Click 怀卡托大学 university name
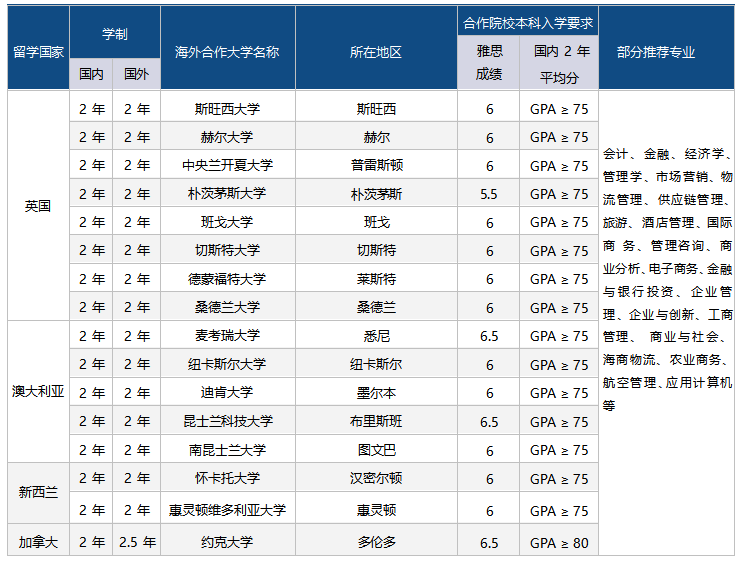Viewport: 743px width, 562px height. (227, 478)
